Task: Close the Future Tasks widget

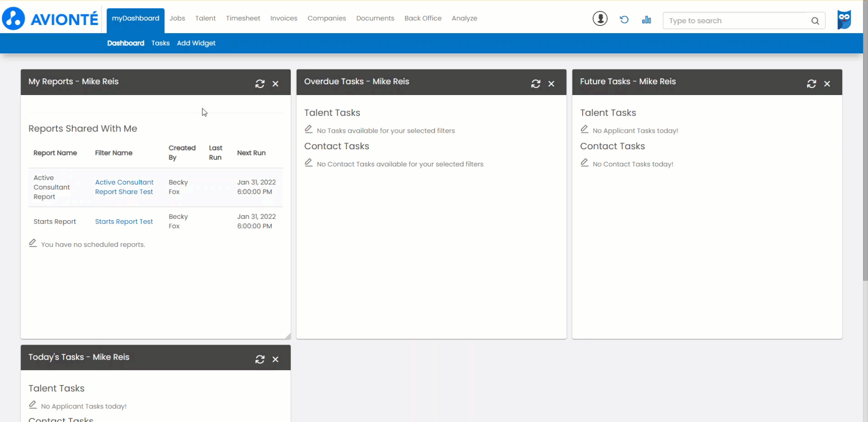Action: (827, 84)
